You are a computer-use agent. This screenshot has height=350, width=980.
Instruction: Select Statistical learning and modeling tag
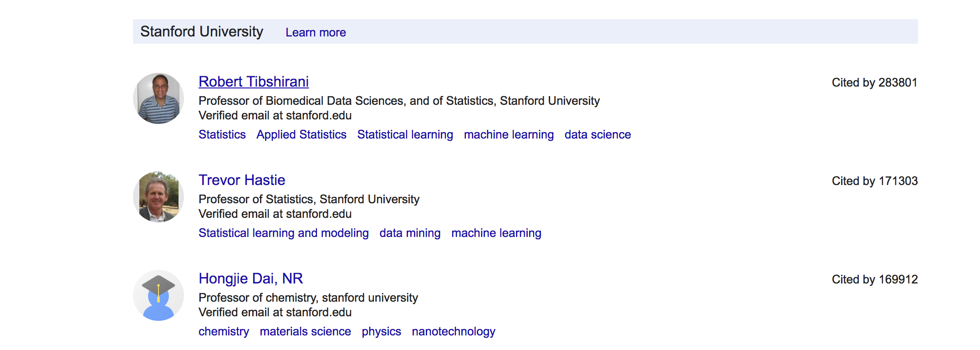[283, 233]
